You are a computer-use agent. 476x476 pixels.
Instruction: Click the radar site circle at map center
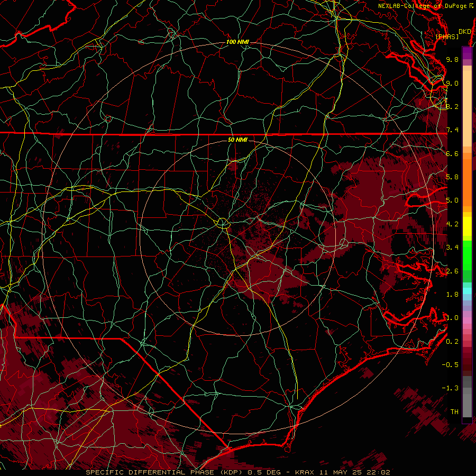pyautogui.click(x=223, y=223)
